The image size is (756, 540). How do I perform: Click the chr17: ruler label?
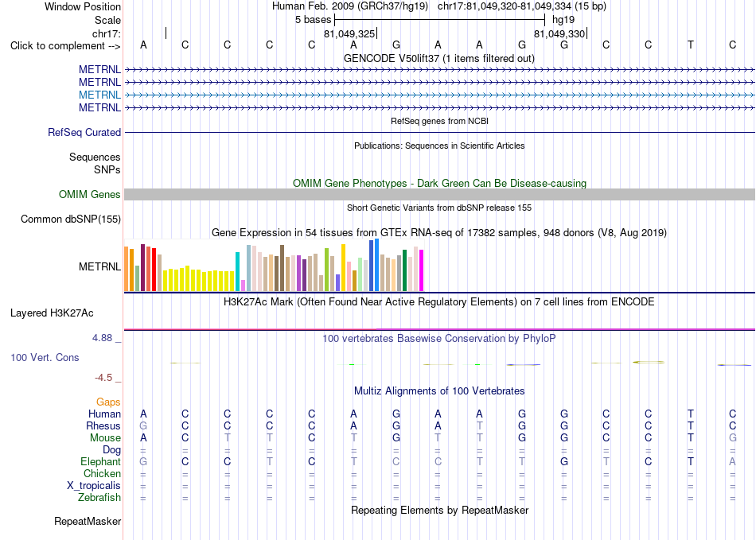tap(106, 33)
